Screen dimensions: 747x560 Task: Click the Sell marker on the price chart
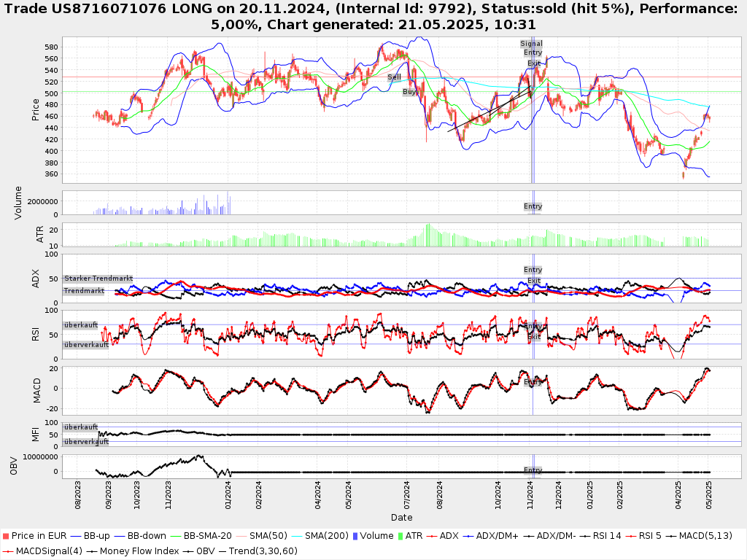point(394,77)
